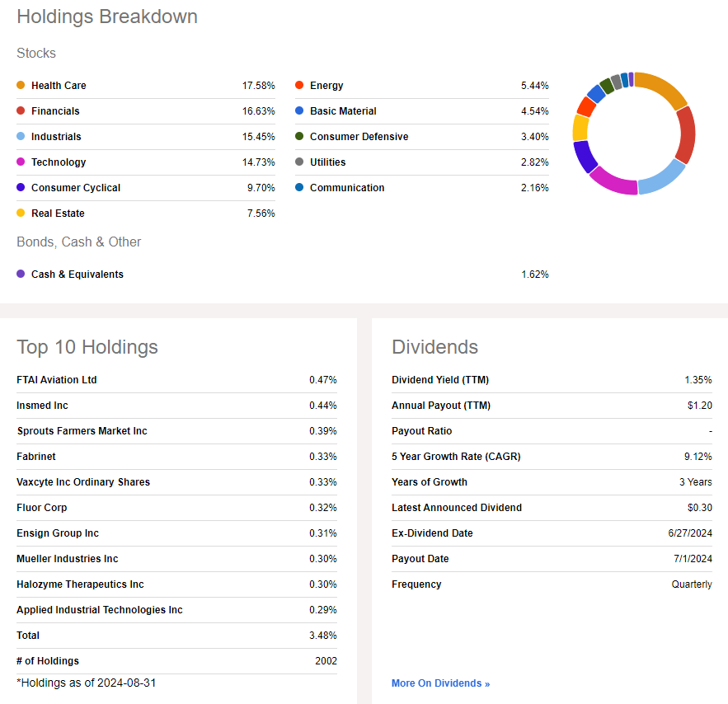
Task: Select the Insmed Inc holding name
Action: pyautogui.click(x=42, y=406)
